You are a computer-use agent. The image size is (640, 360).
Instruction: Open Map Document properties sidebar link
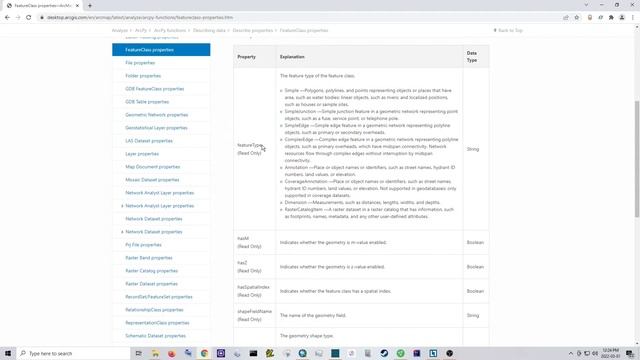click(152, 167)
